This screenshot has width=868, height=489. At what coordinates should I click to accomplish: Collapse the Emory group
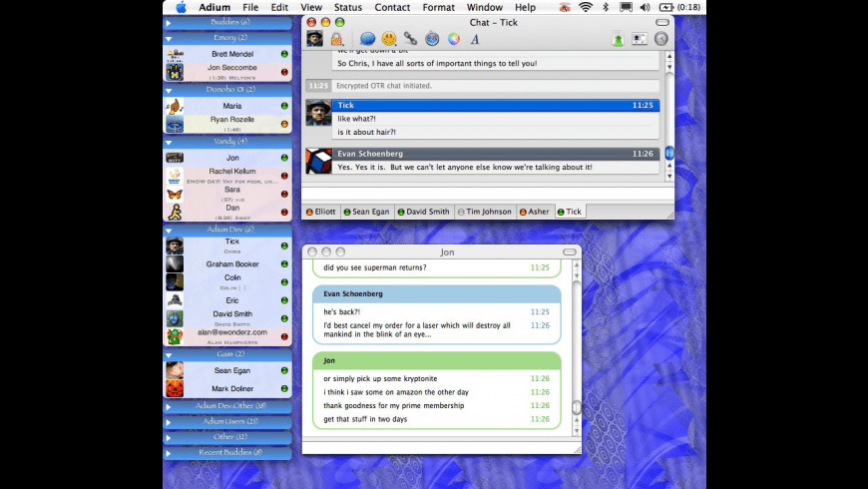point(227,37)
